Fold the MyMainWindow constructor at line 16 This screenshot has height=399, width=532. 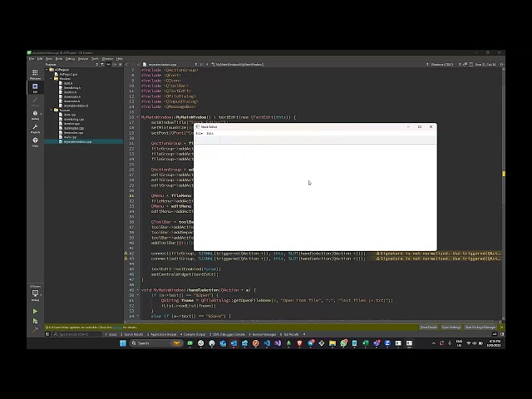pyautogui.click(x=138, y=117)
